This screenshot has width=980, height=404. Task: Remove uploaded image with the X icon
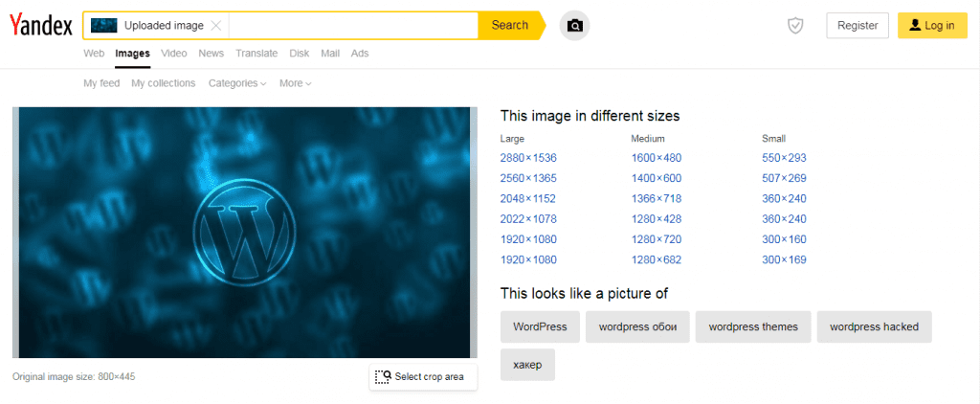point(215,26)
